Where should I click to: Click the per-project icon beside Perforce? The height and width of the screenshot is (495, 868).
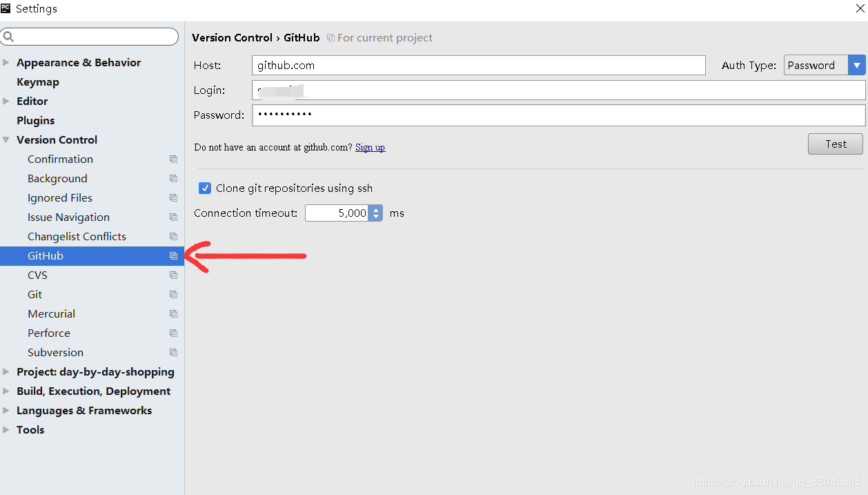(173, 333)
